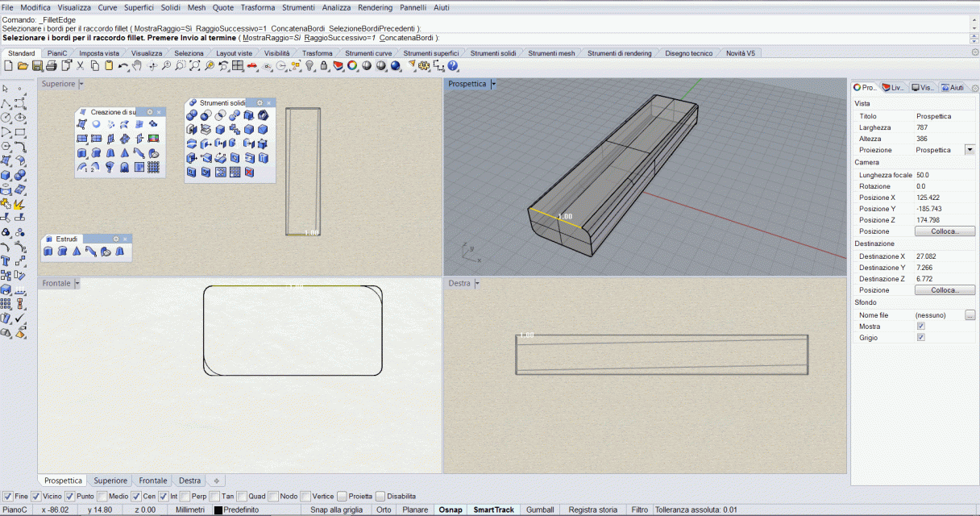Enable the Perp osnap checkbox
Screen dimensions: 980x516
click(185, 496)
